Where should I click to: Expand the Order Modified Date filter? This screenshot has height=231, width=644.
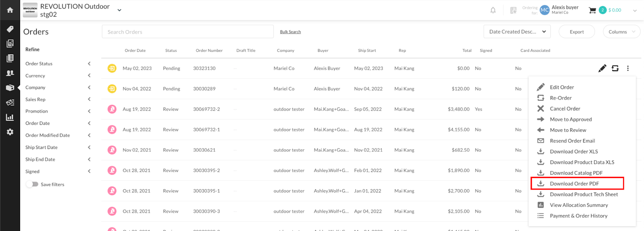pos(89,135)
